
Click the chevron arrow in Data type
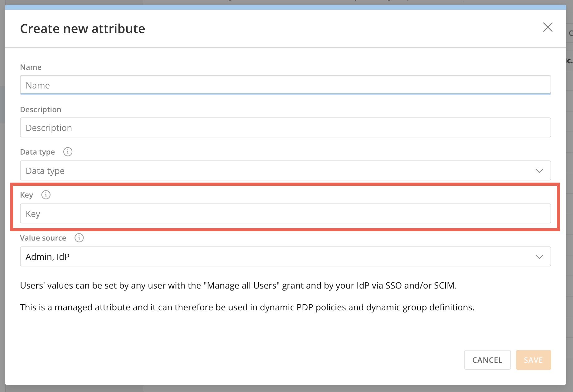coord(539,171)
